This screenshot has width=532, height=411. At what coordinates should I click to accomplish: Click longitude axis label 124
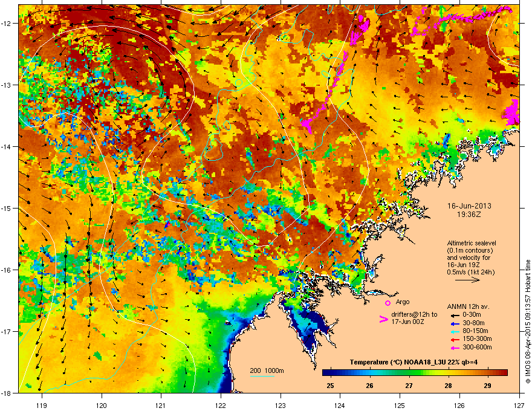tap(340, 405)
